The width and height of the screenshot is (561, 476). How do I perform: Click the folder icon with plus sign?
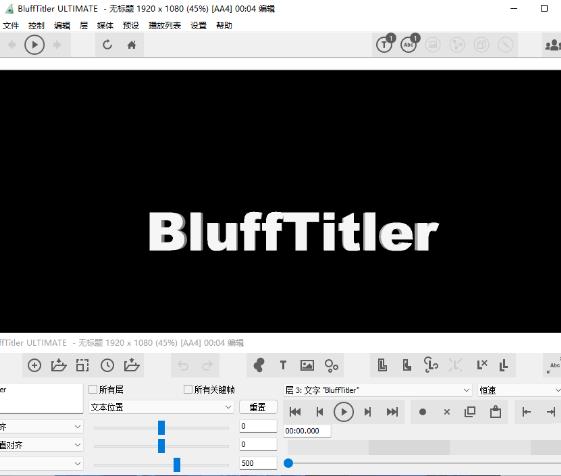click(131, 365)
